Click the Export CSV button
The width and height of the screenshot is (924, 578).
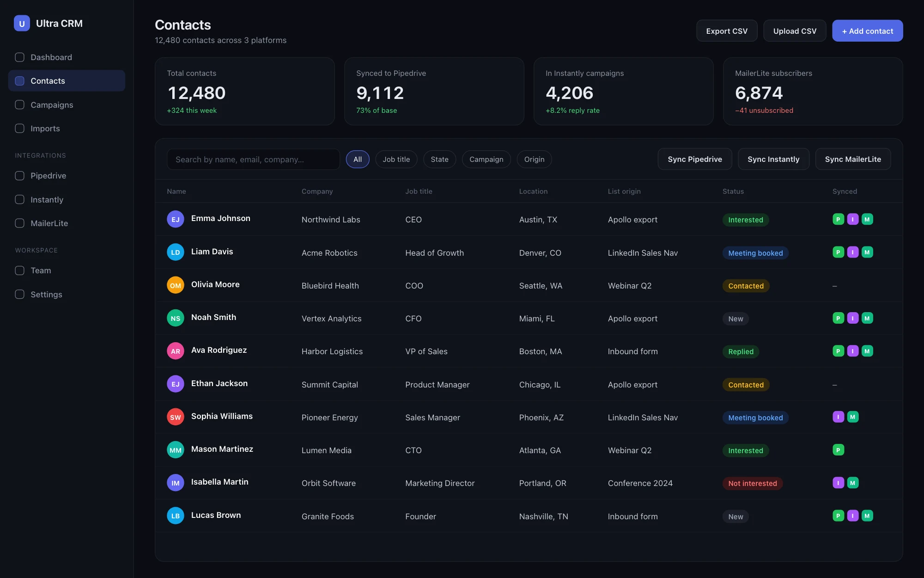point(727,31)
